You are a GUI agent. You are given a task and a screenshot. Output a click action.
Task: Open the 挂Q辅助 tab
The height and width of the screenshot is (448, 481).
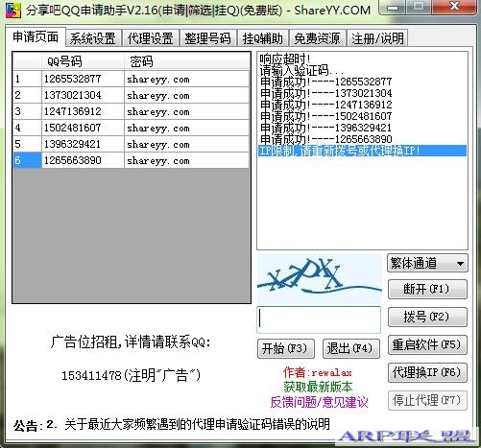[263, 38]
